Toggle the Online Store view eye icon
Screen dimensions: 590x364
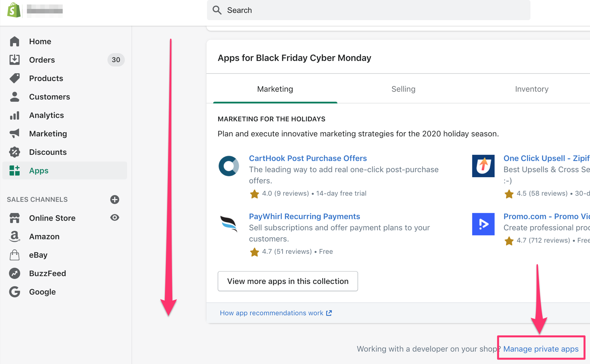[115, 218]
